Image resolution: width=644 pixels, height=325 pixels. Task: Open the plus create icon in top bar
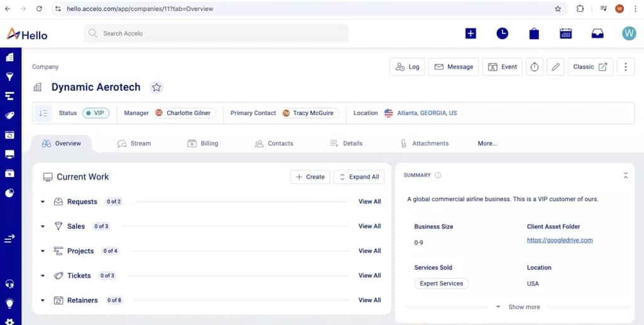pos(470,34)
